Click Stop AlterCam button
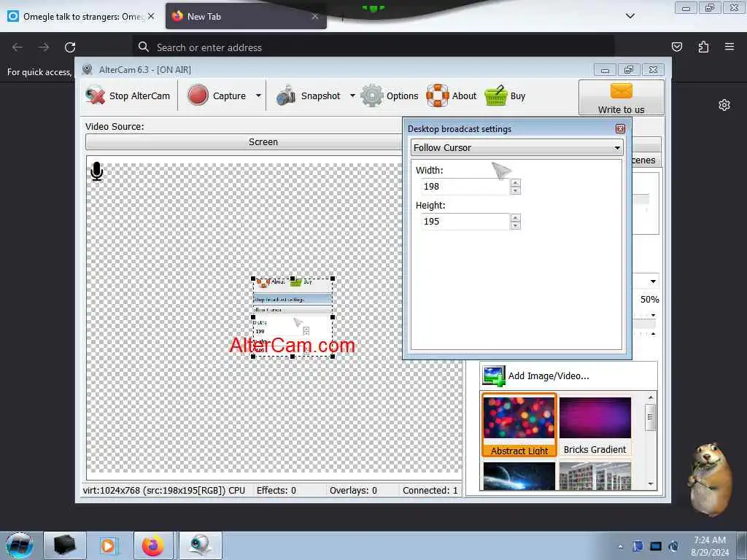 pos(128,96)
